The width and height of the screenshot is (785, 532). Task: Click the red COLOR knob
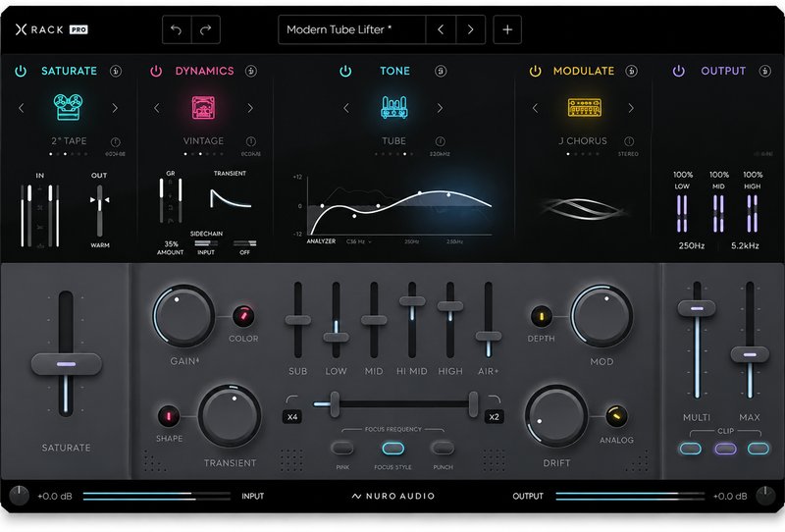(x=243, y=316)
